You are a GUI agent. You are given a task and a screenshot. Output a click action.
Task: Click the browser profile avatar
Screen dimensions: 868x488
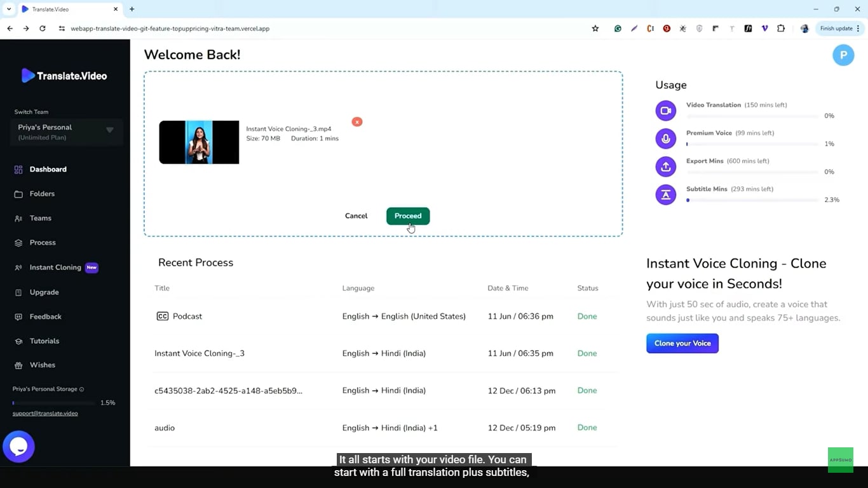[x=804, y=29]
